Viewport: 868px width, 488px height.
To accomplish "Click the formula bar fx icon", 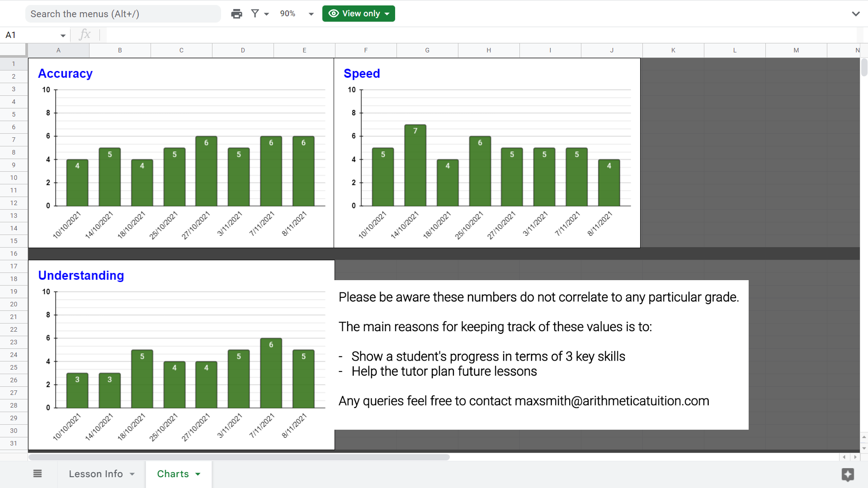I will coord(85,35).
